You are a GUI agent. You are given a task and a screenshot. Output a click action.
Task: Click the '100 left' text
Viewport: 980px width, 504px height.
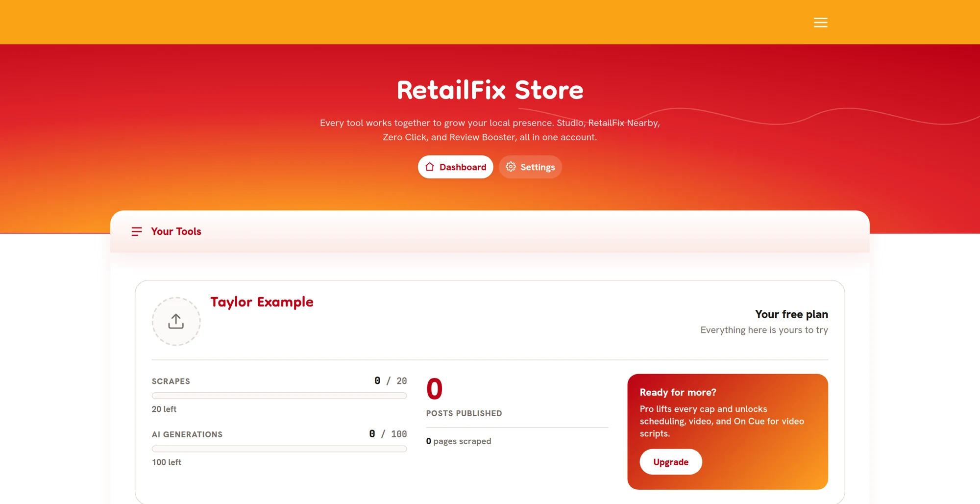pyautogui.click(x=167, y=462)
